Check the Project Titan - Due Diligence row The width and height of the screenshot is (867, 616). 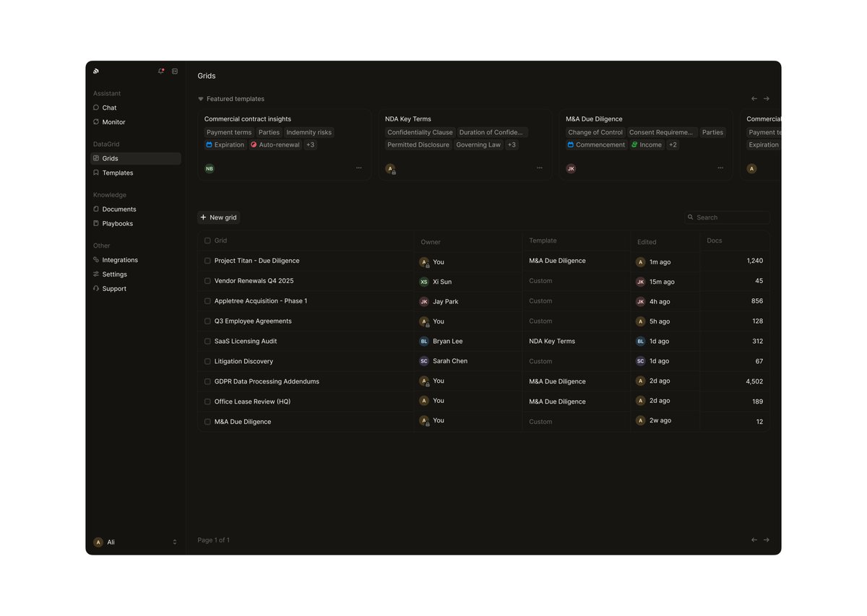point(207,261)
